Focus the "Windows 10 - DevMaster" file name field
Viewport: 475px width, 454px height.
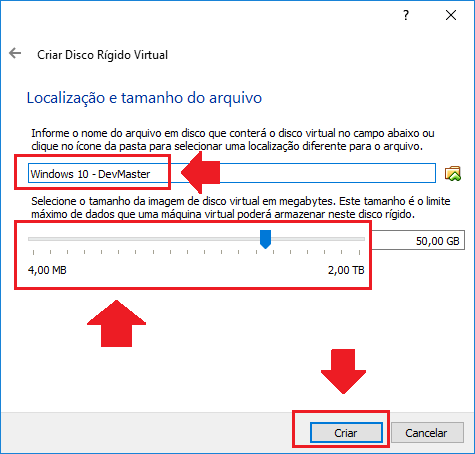pyautogui.click(x=232, y=173)
